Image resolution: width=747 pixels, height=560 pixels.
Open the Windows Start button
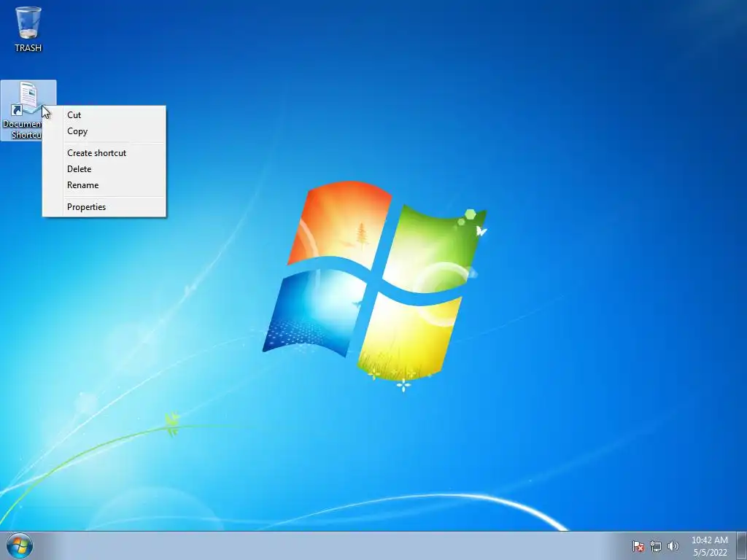click(x=20, y=545)
